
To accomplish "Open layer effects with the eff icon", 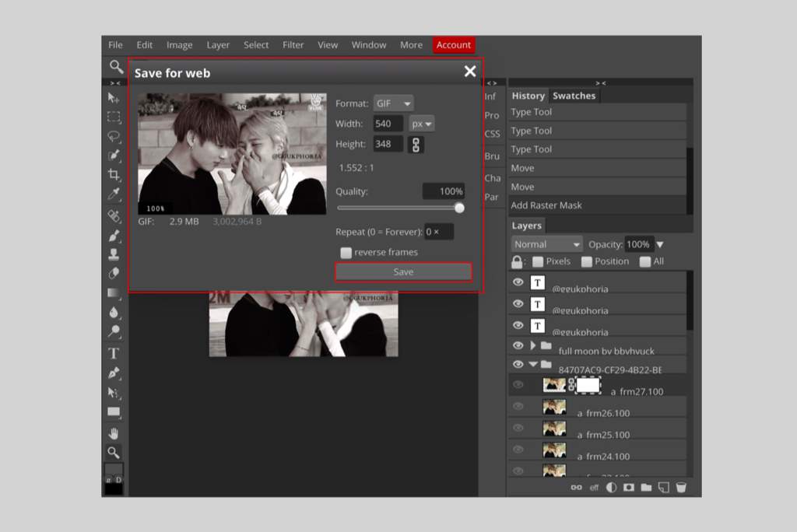I will coord(594,488).
